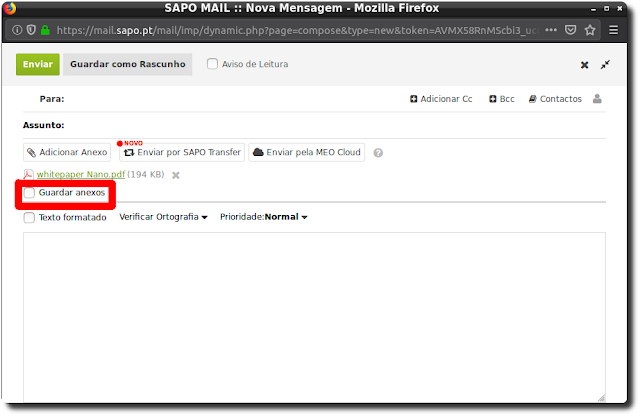
Task: Click Adicionar Anexo attachment button
Action: pos(67,152)
